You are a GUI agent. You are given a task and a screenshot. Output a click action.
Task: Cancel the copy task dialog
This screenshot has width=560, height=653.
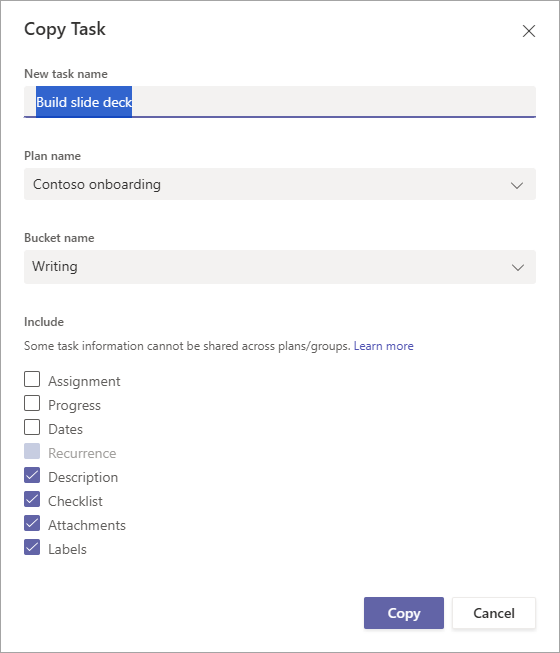[x=494, y=613]
